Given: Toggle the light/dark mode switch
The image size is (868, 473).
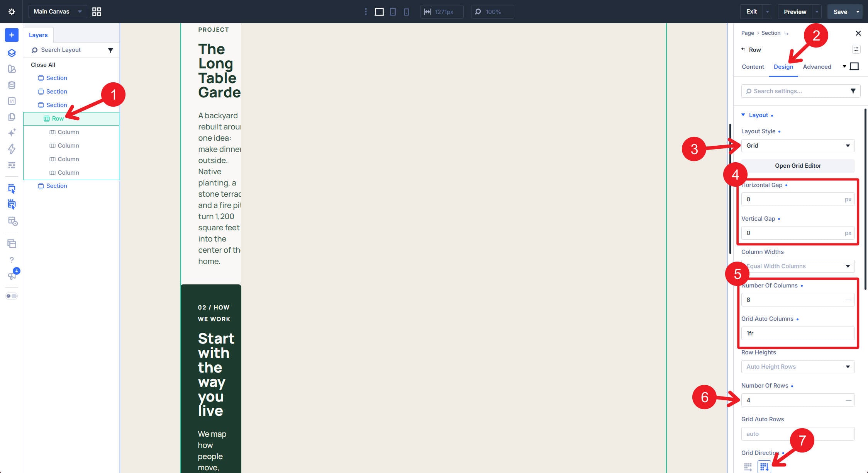Looking at the screenshot, I should click(12, 296).
